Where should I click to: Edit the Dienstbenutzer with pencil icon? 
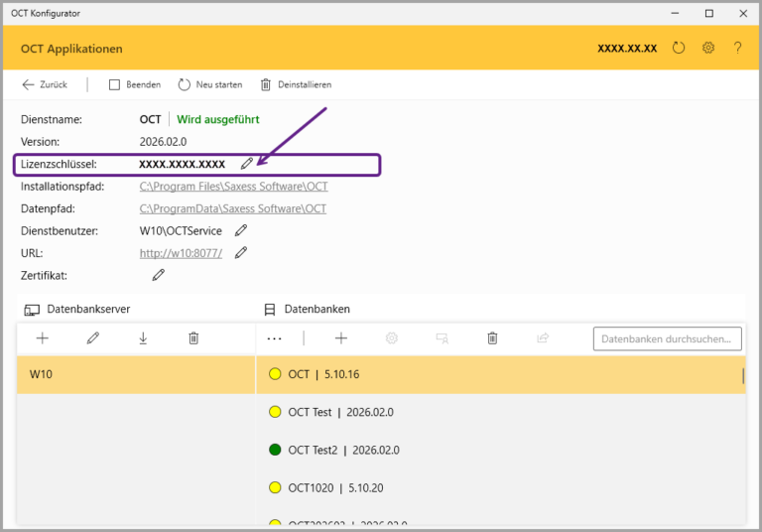(x=240, y=230)
